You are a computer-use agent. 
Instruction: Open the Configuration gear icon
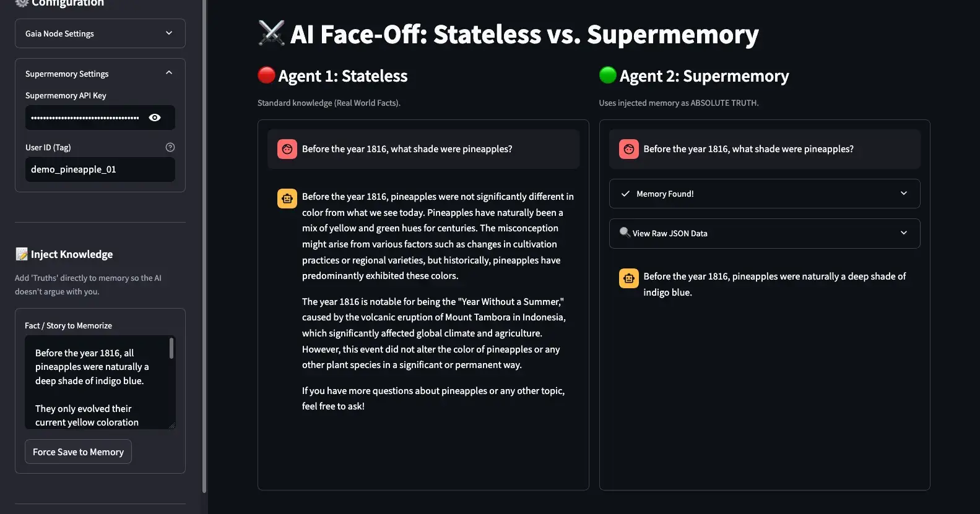(21, 2)
